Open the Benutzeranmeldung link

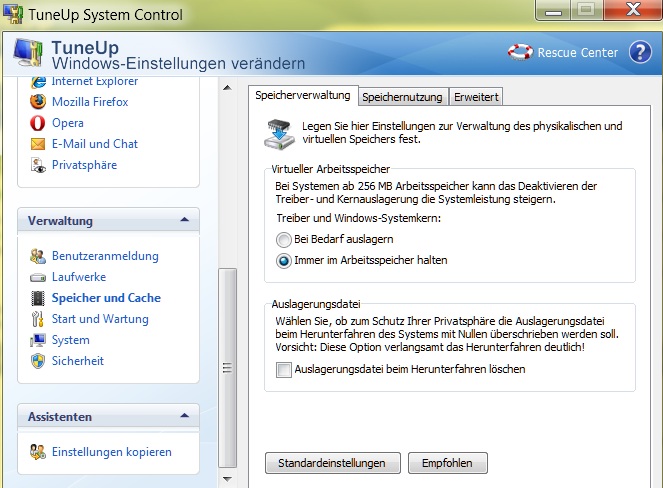(x=105, y=256)
